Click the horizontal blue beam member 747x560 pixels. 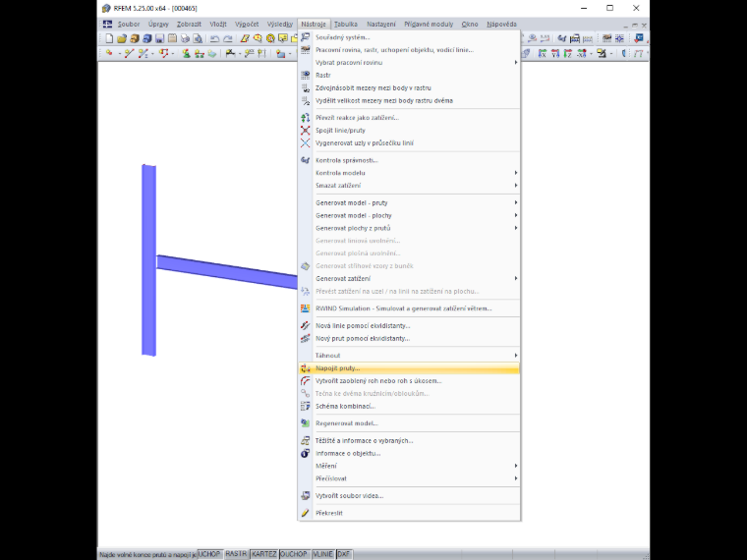[227, 271]
